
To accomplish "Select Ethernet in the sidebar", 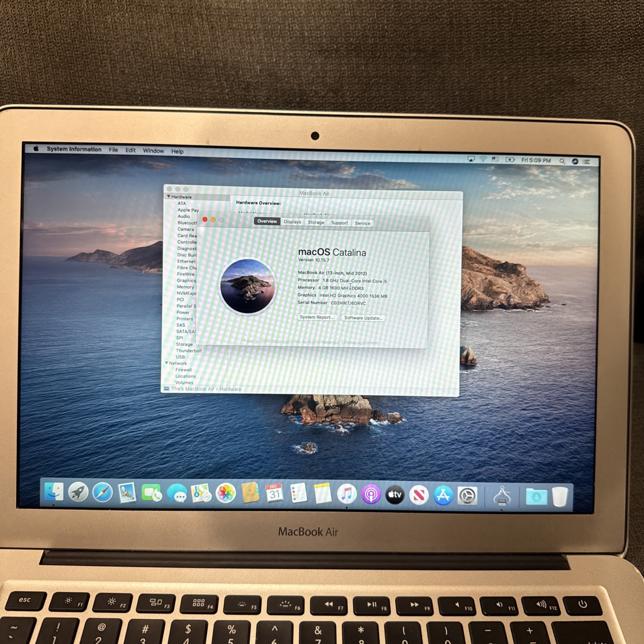I will click(186, 261).
